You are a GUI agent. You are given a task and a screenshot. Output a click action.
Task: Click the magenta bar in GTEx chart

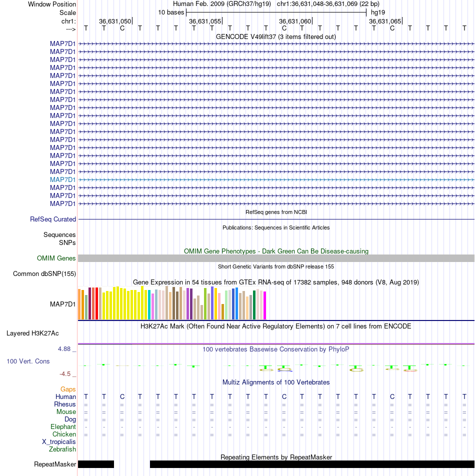tap(264, 305)
